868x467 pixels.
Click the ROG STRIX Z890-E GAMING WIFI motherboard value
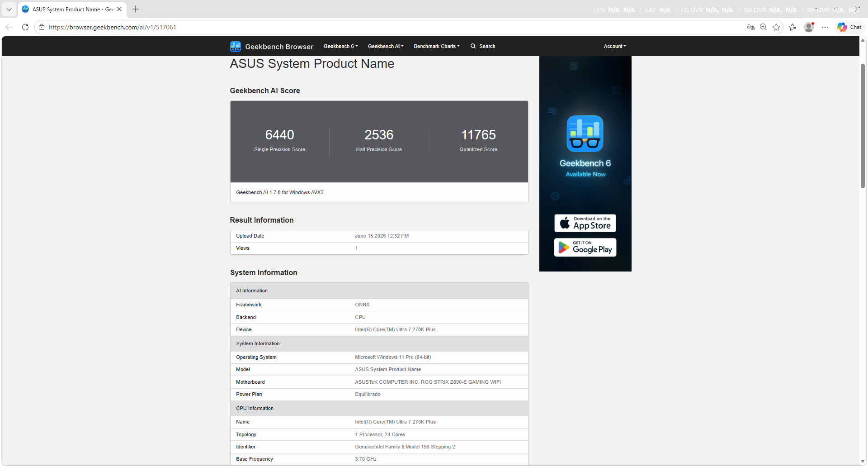428,382
